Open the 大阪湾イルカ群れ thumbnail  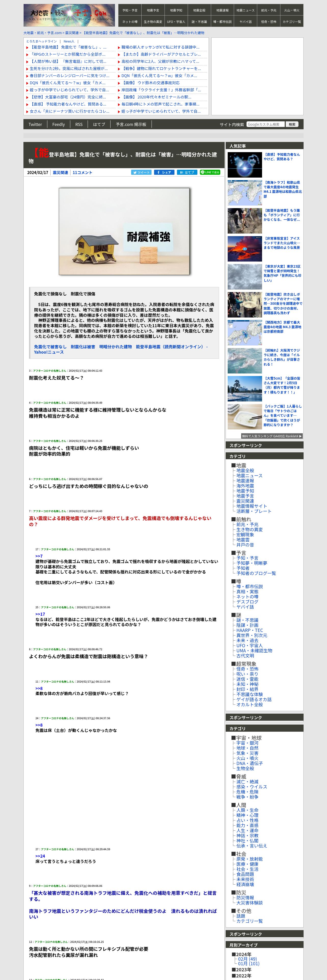245,361
